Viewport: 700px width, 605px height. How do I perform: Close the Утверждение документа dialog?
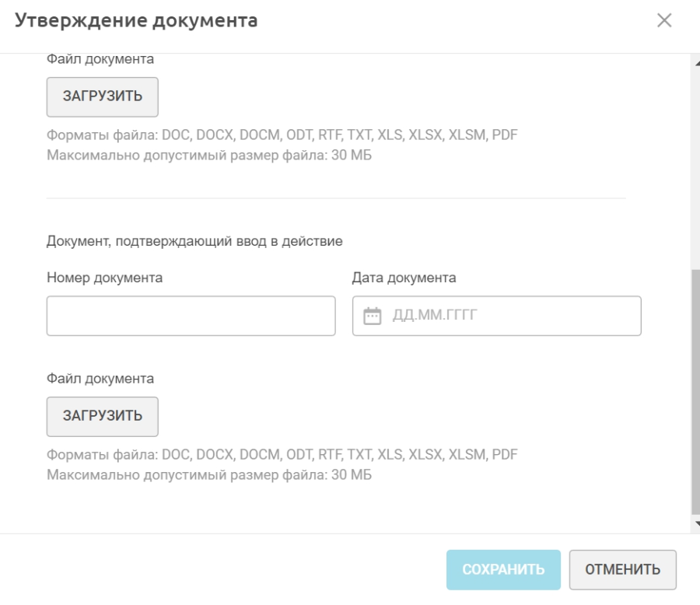pos(664,21)
